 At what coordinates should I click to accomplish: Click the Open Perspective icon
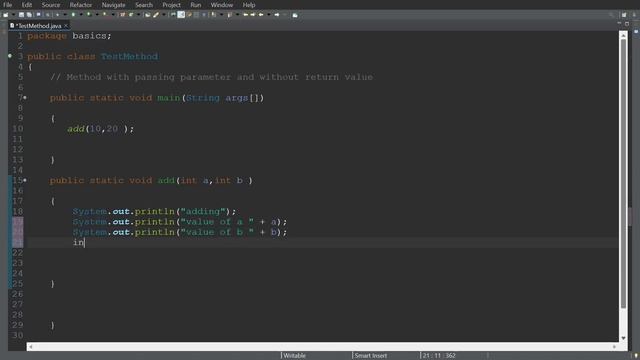(624, 15)
